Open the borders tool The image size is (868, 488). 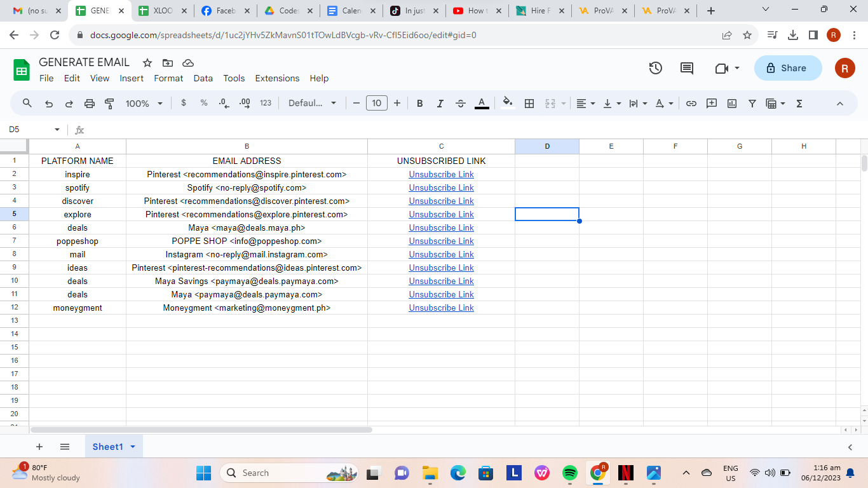529,103
